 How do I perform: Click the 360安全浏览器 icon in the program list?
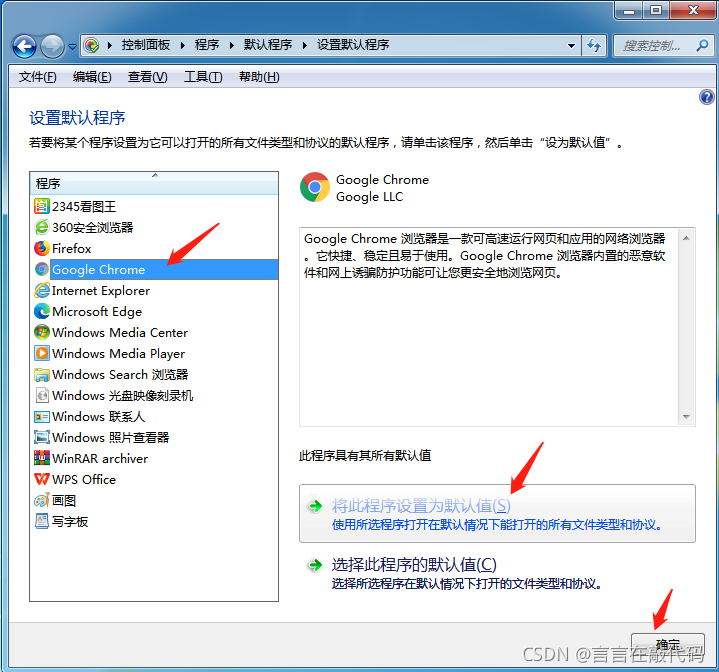coord(42,227)
